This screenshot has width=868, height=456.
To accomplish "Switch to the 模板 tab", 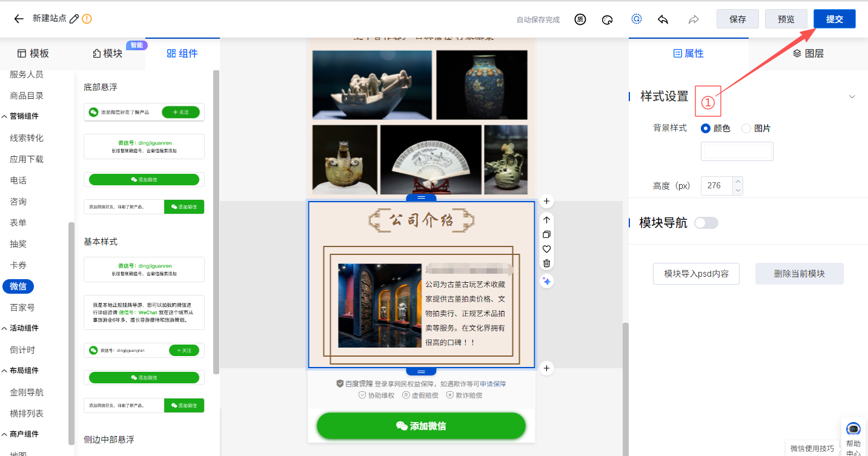I will (33, 53).
